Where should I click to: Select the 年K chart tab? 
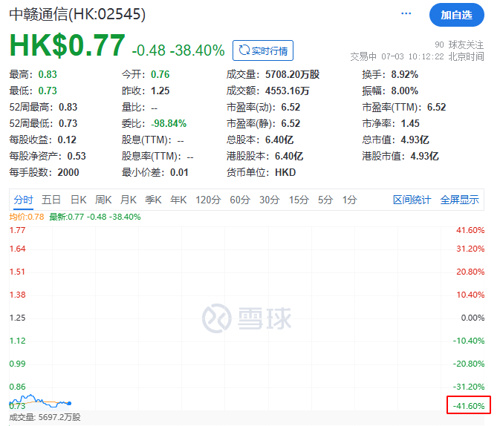pyautogui.click(x=178, y=200)
